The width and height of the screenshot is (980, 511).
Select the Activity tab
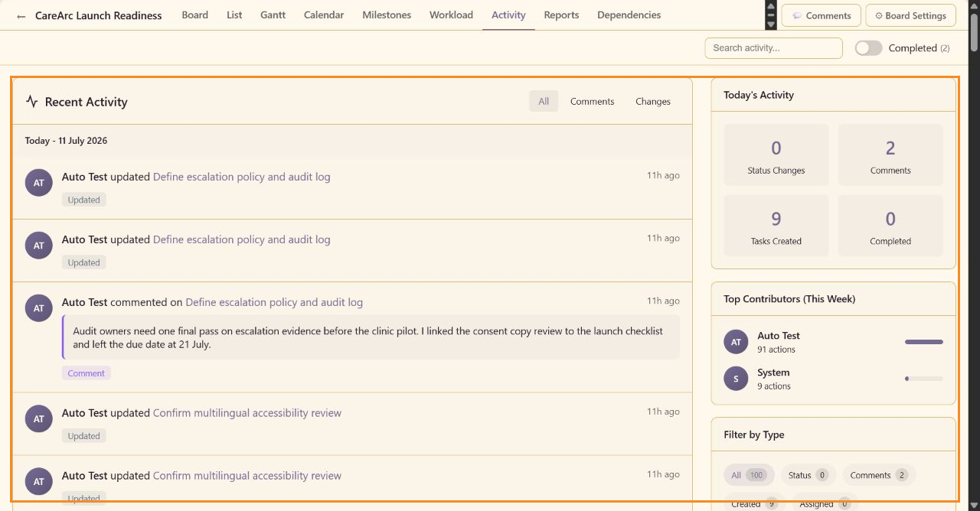coord(508,15)
